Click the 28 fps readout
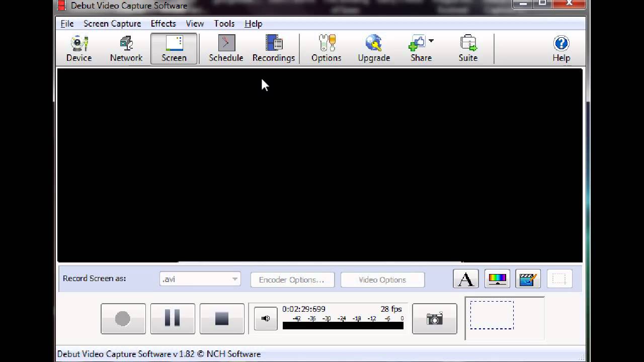This screenshot has width=644, height=362. coord(391,309)
